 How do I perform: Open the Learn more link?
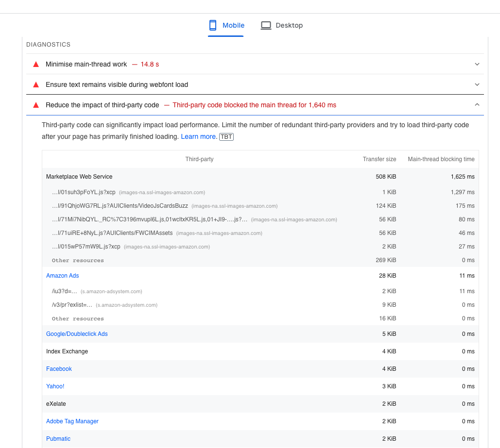(199, 136)
